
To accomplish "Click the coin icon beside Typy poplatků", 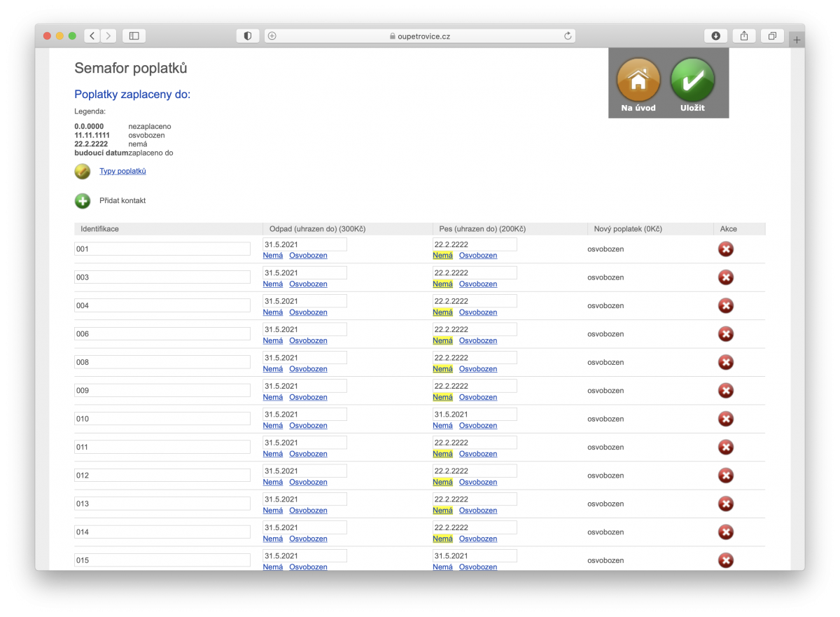I will click(82, 171).
